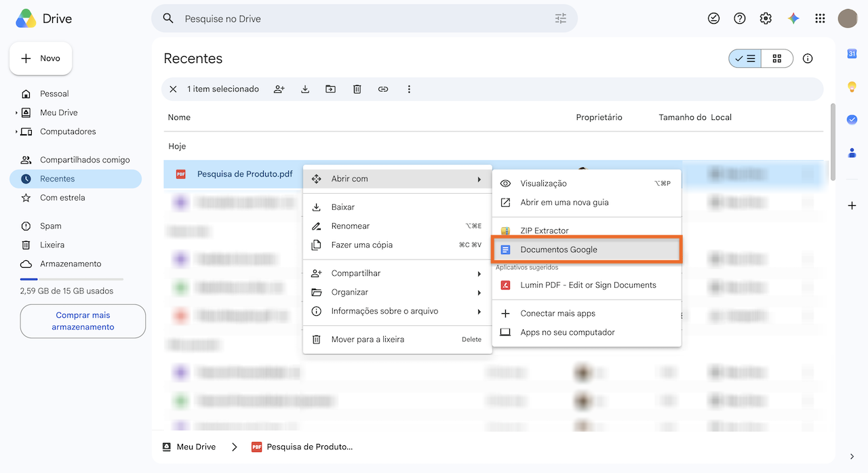Add more side panel add-ons
The height and width of the screenshot is (473, 868).
pyautogui.click(x=852, y=205)
